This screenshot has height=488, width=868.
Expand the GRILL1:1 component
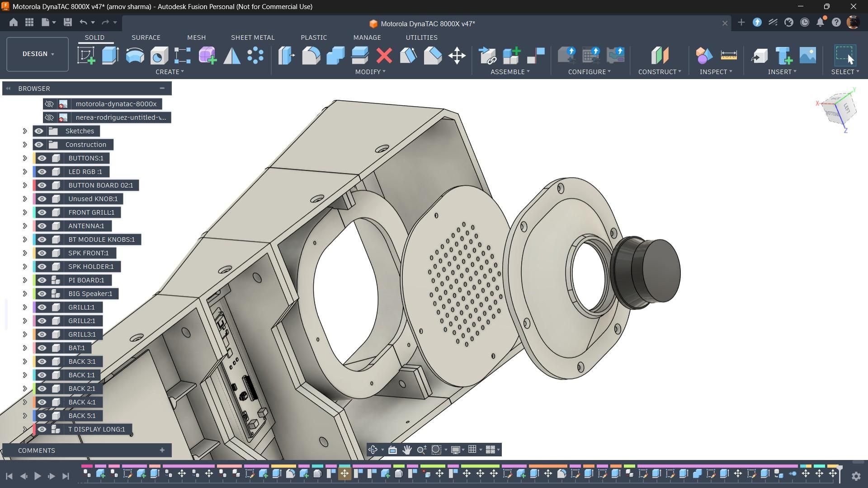(x=25, y=307)
